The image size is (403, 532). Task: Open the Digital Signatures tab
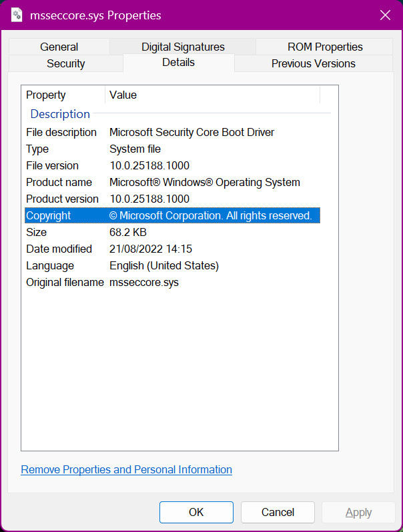pos(183,47)
